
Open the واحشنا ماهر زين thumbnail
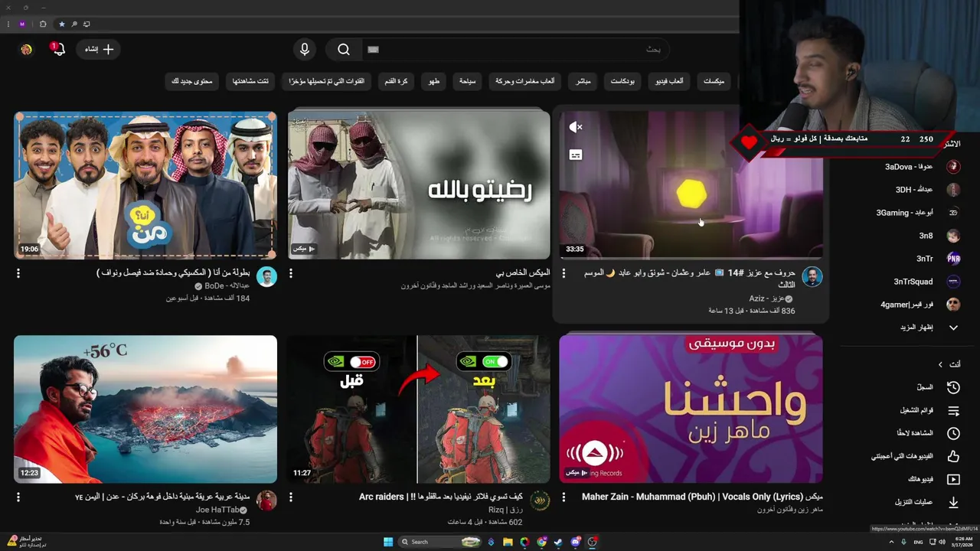691,409
